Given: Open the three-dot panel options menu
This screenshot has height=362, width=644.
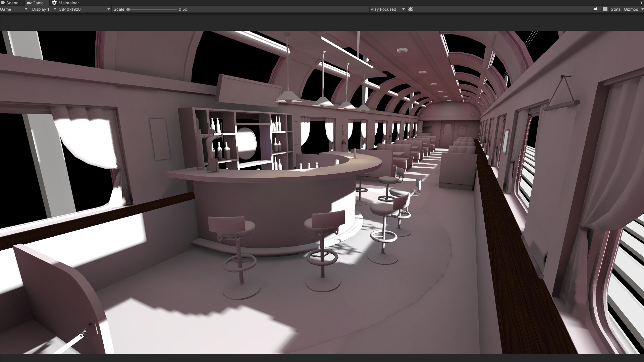Looking at the screenshot, I should coord(641,3).
